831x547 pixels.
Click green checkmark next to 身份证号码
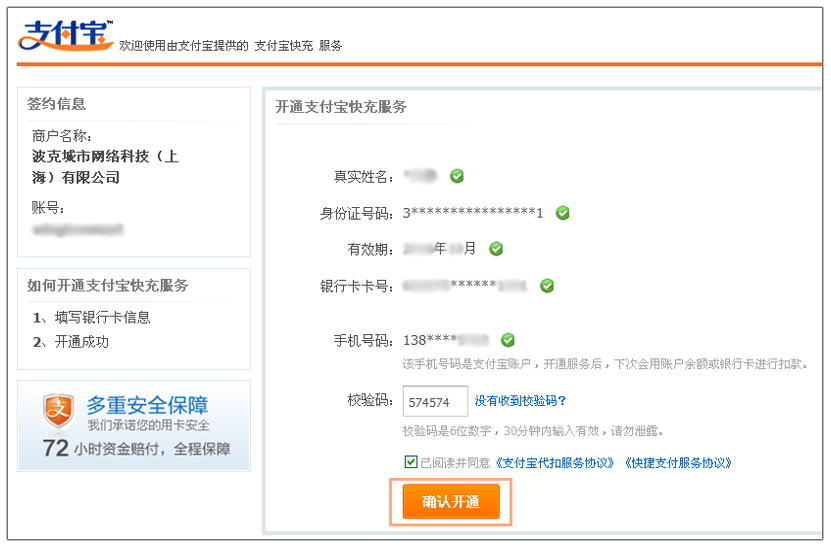tap(562, 213)
